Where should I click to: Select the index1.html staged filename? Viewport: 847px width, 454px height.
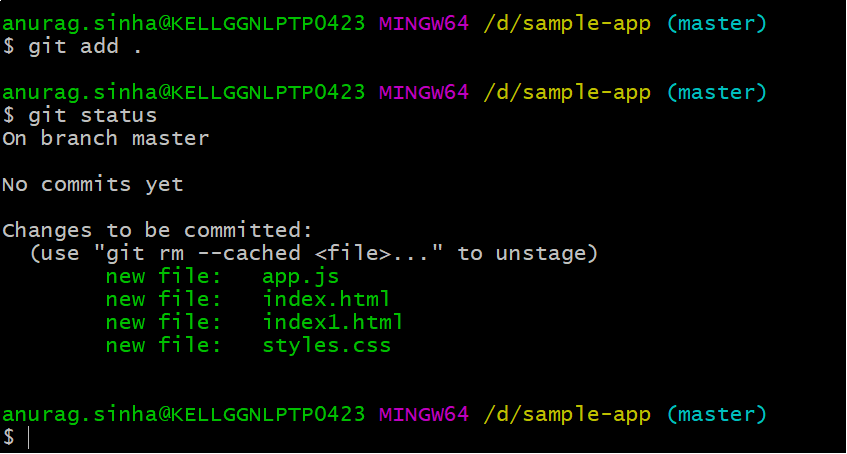332,322
